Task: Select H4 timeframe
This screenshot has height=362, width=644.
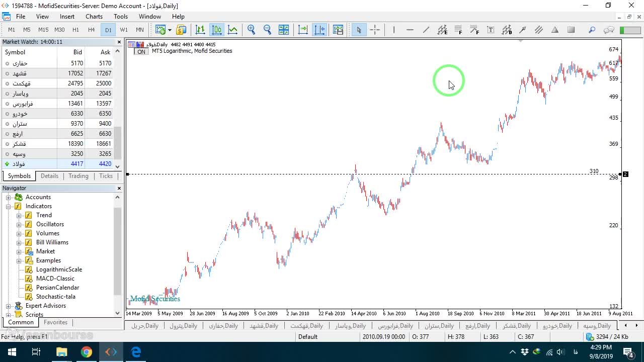Action: pos(92,30)
